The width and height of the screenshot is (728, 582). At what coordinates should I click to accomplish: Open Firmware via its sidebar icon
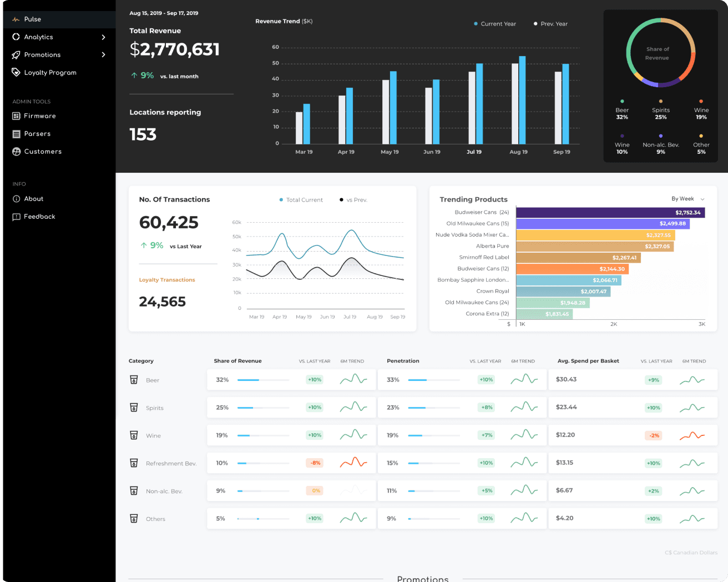click(16, 116)
